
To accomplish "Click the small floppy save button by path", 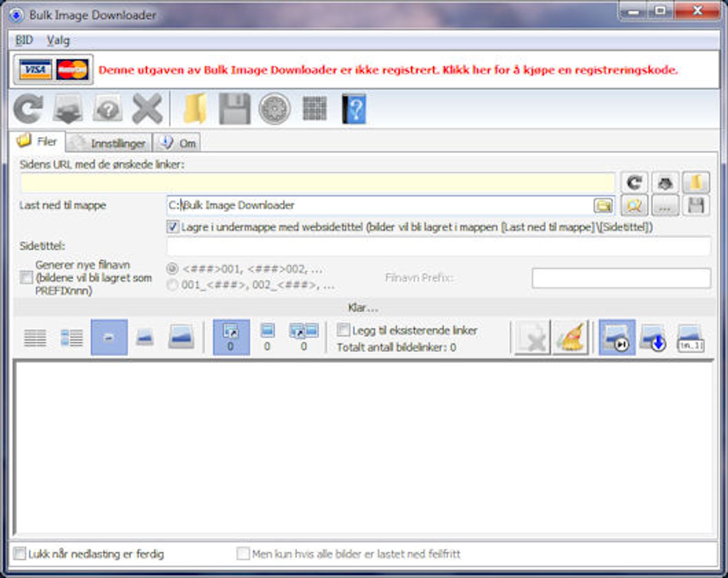I will coord(696,206).
